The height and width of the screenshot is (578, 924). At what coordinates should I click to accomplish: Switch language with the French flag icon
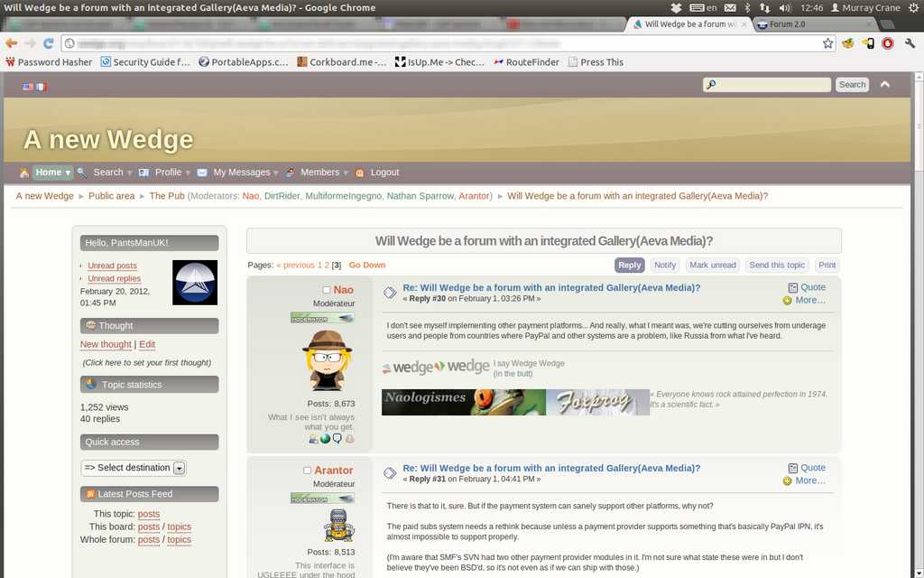(41, 87)
